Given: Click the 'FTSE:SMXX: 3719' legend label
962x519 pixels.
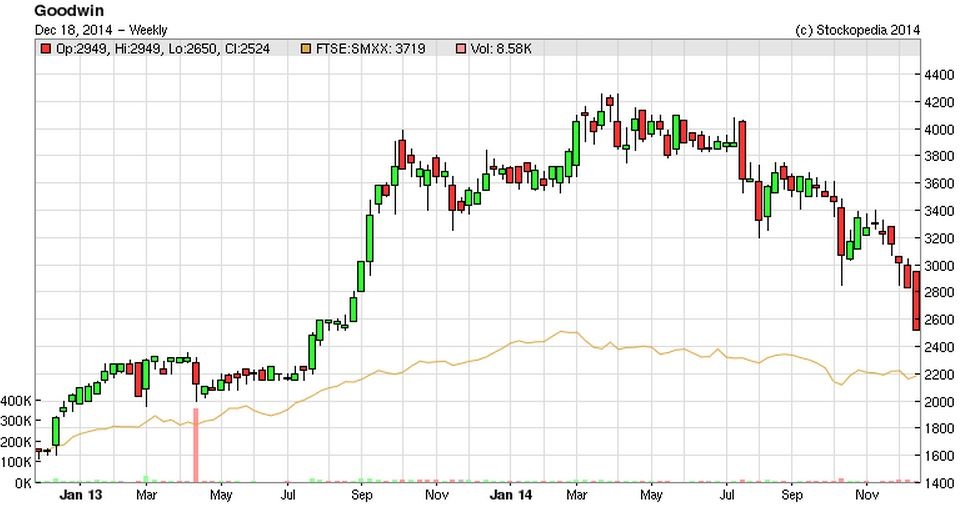Looking at the screenshot, I should click(370, 48).
